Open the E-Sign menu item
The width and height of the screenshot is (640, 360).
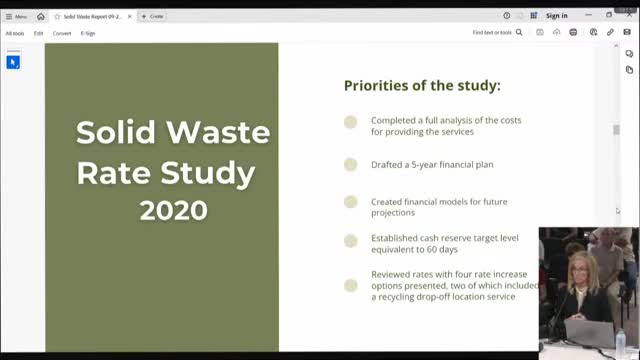pos(88,33)
